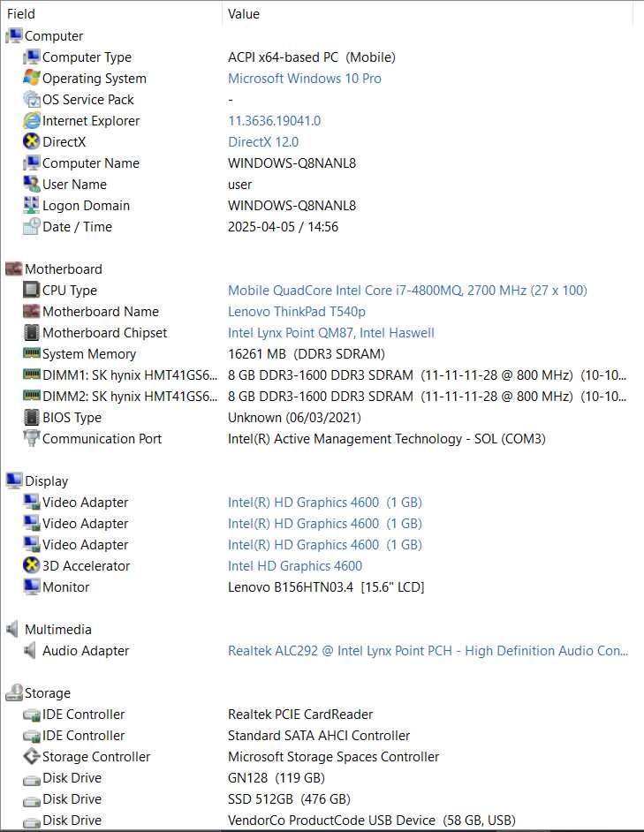Click the 3D Accelerator icon

coord(31,565)
